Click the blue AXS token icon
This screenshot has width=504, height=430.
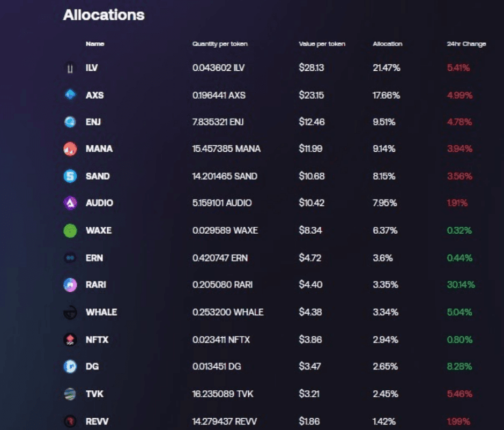[x=70, y=95]
